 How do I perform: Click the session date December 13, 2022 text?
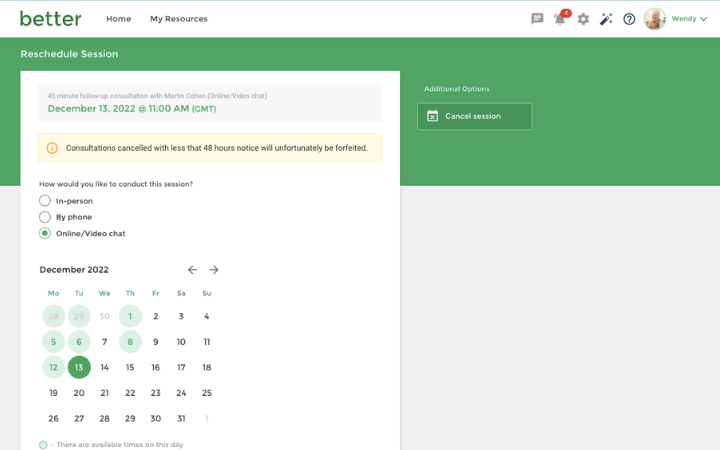(132, 109)
